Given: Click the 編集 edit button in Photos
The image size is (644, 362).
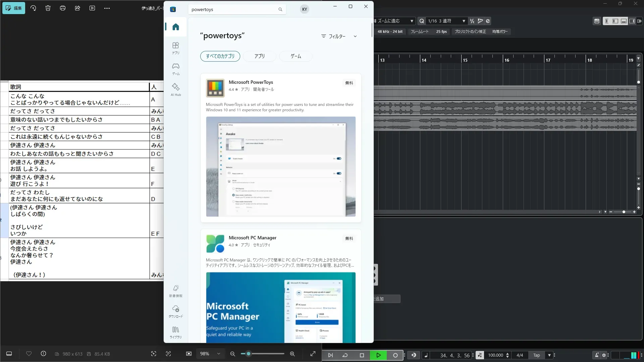Looking at the screenshot, I should click(x=14, y=8).
